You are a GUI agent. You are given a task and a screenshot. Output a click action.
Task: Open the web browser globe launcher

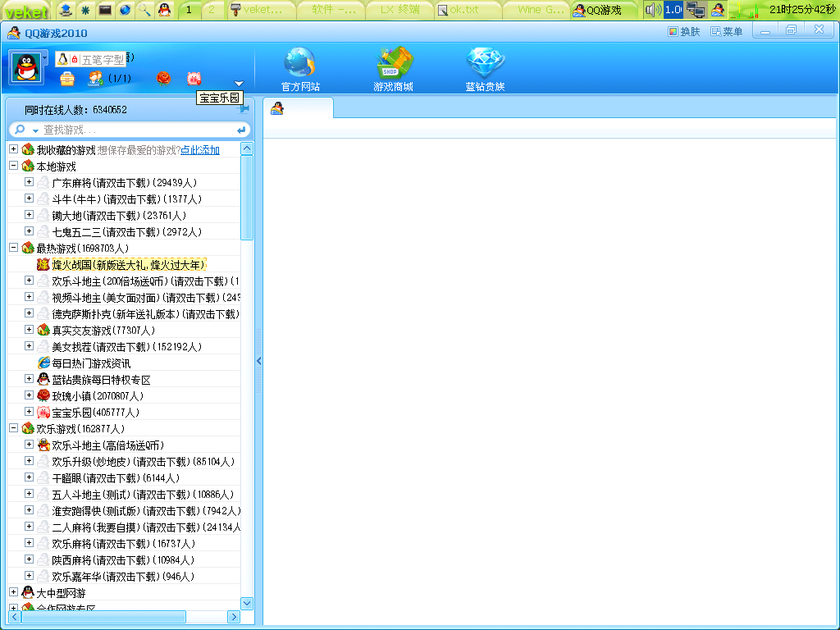tap(125, 10)
